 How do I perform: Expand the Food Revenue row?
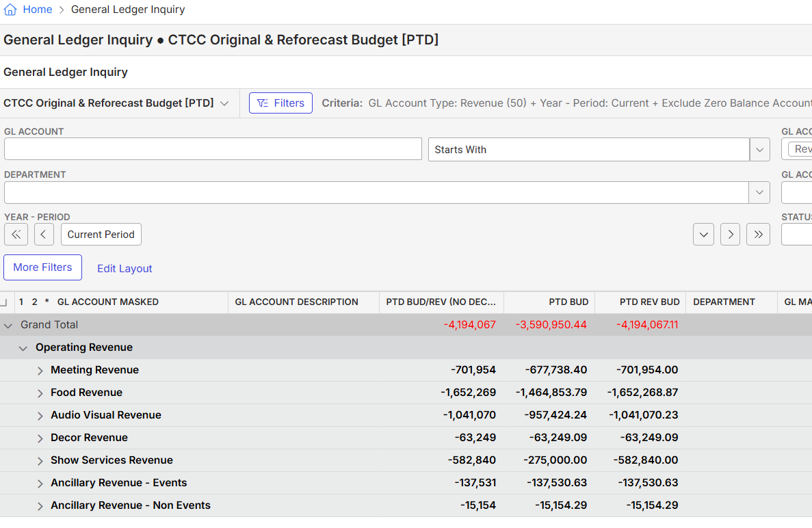40,393
